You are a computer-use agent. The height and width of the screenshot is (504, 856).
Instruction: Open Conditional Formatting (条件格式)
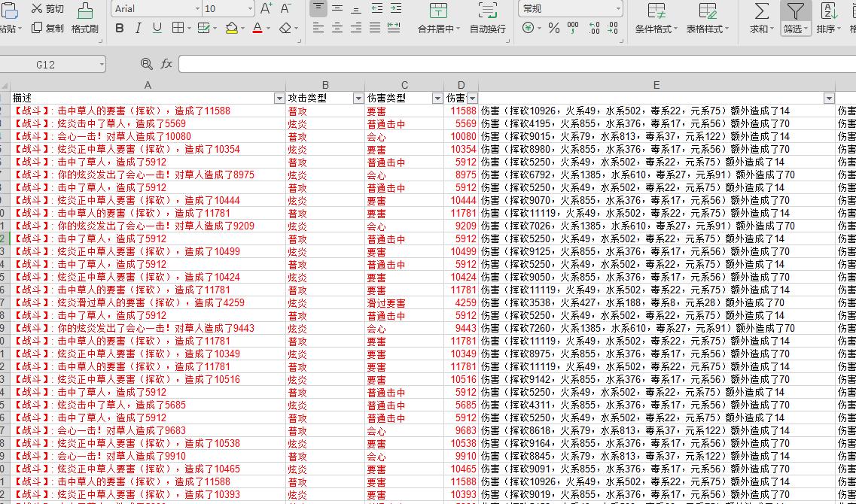(x=656, y=19)
